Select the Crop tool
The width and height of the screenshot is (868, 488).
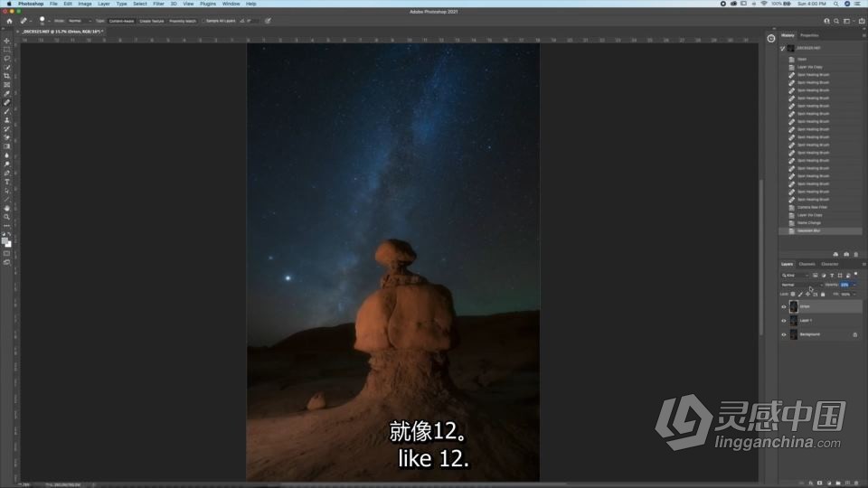click(6, 76)
